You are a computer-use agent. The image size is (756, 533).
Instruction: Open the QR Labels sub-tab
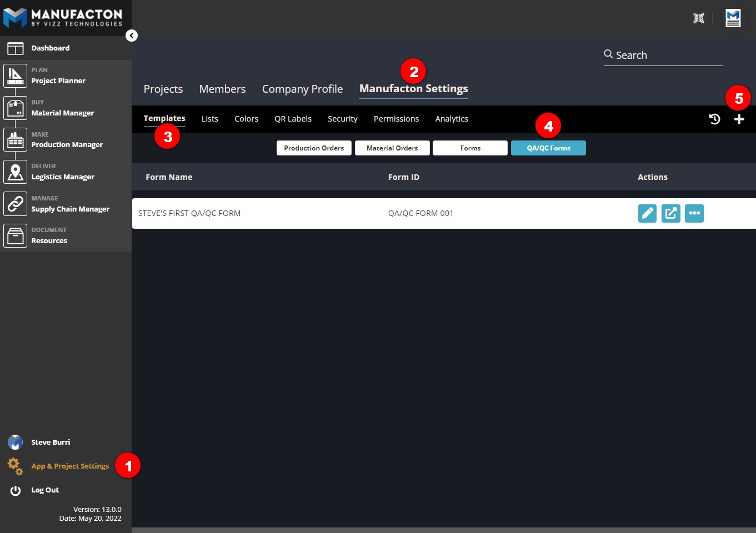click(293, 119)
